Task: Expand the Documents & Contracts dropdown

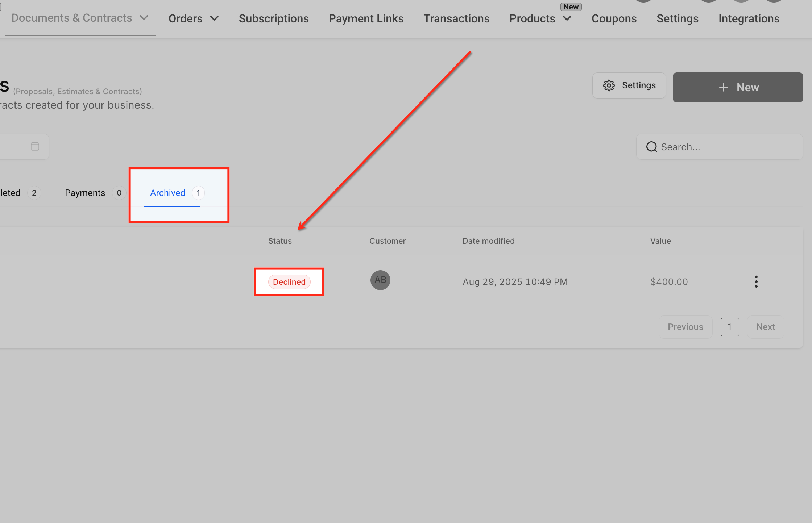Action: (x=144, y=18)
